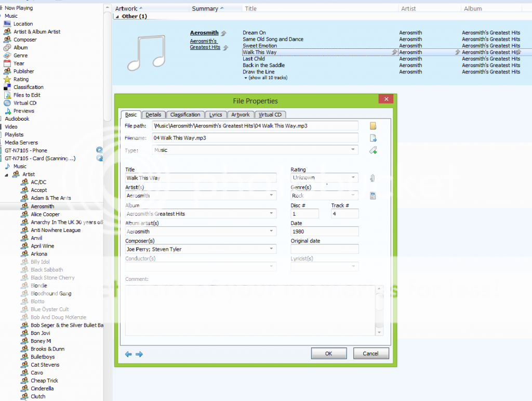This screenshot has width=532, height=401.
Task: Click the pin icon next to Aerosmith summary link
Action: click(x=223, y=33)
